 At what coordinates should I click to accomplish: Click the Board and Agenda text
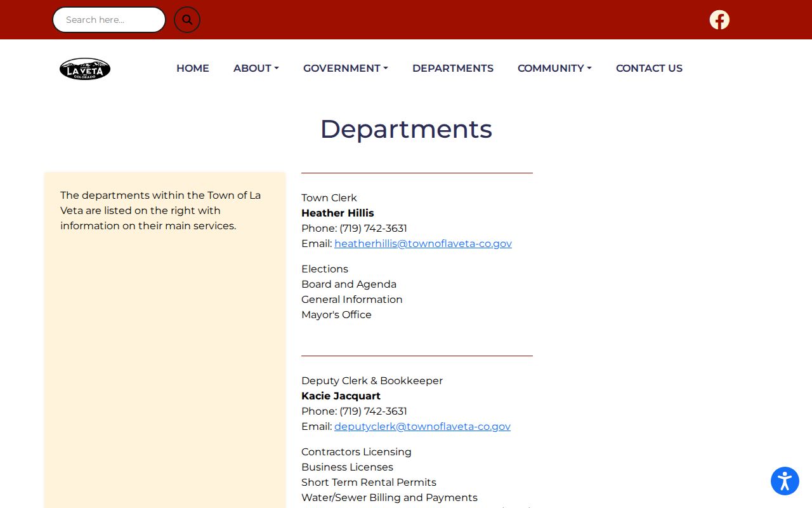coord(349,284)
